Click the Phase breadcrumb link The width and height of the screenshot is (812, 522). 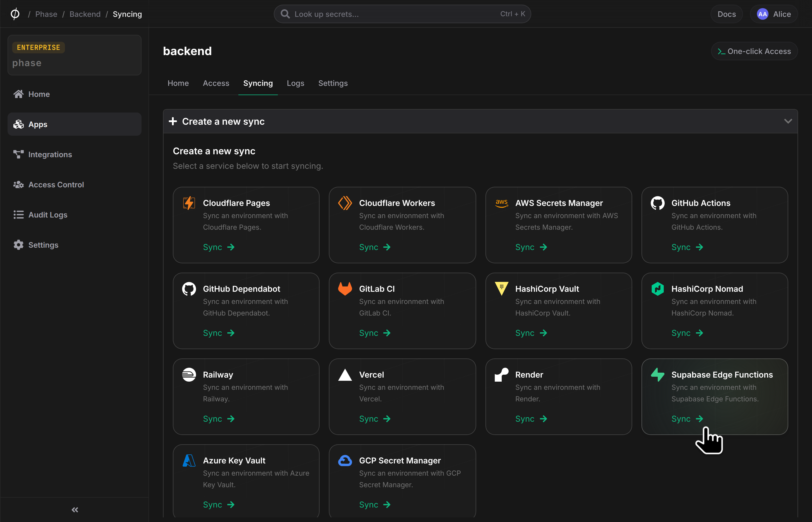tap(46, 14)
